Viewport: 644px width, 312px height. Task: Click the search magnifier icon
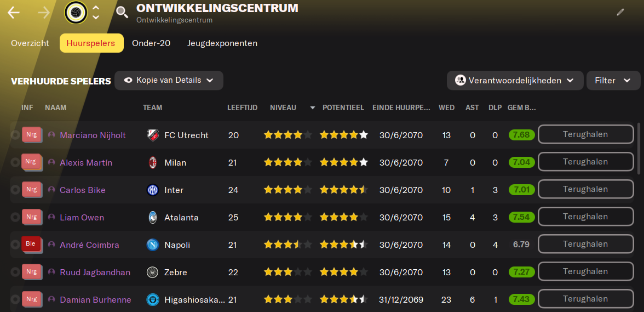coord(123,13)
